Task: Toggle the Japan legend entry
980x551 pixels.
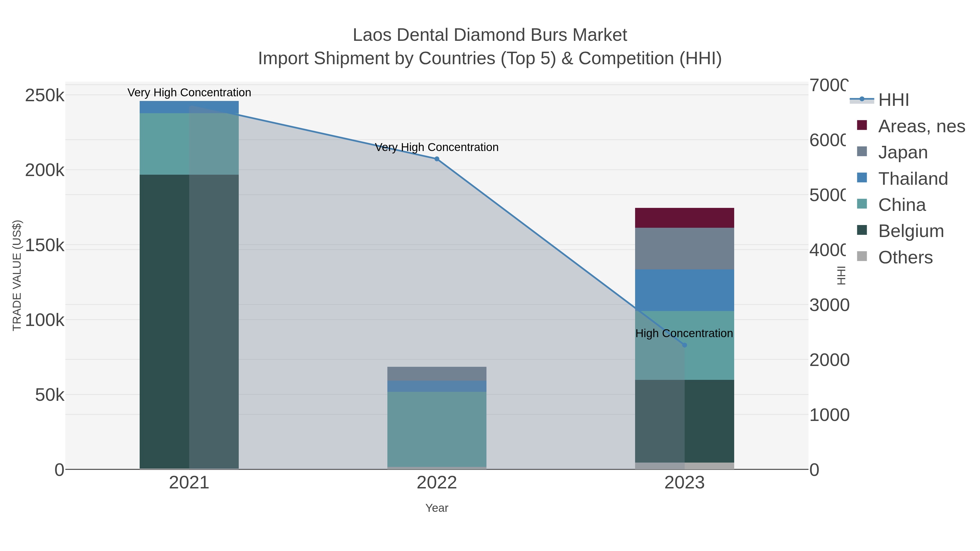Action: pos(892,152)
